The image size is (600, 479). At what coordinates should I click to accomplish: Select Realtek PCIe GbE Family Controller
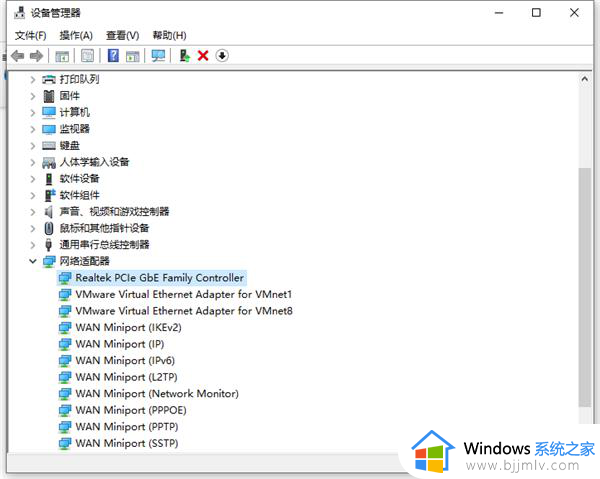[159, 278]
